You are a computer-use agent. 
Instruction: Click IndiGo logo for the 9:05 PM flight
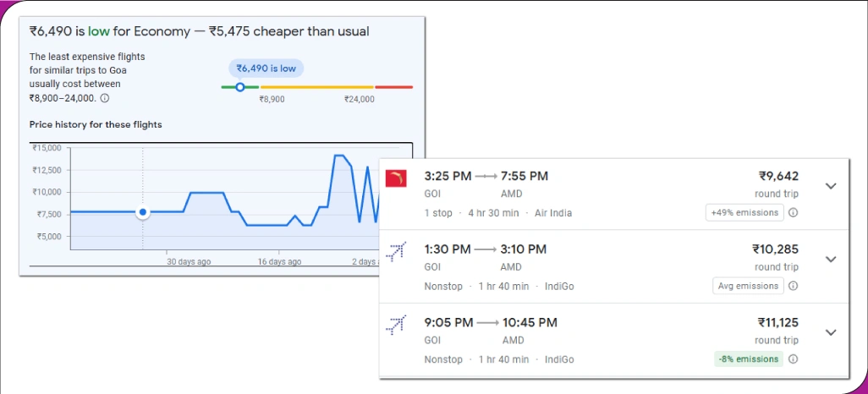(x=396, y=324)
